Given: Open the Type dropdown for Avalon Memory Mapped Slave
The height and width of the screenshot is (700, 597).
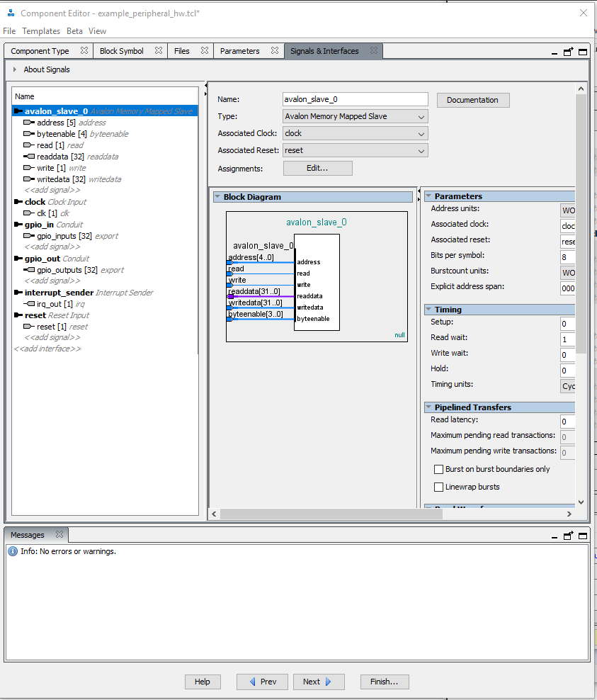Looking at the screenshot, I should [355, 116].
